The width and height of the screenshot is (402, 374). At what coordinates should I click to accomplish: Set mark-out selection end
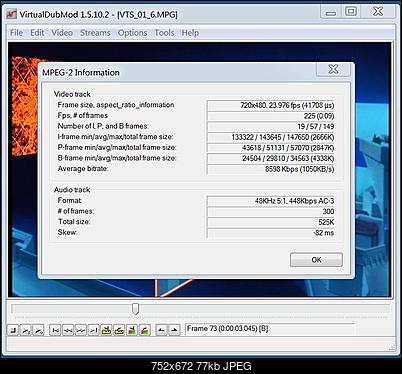coord(174,330)
